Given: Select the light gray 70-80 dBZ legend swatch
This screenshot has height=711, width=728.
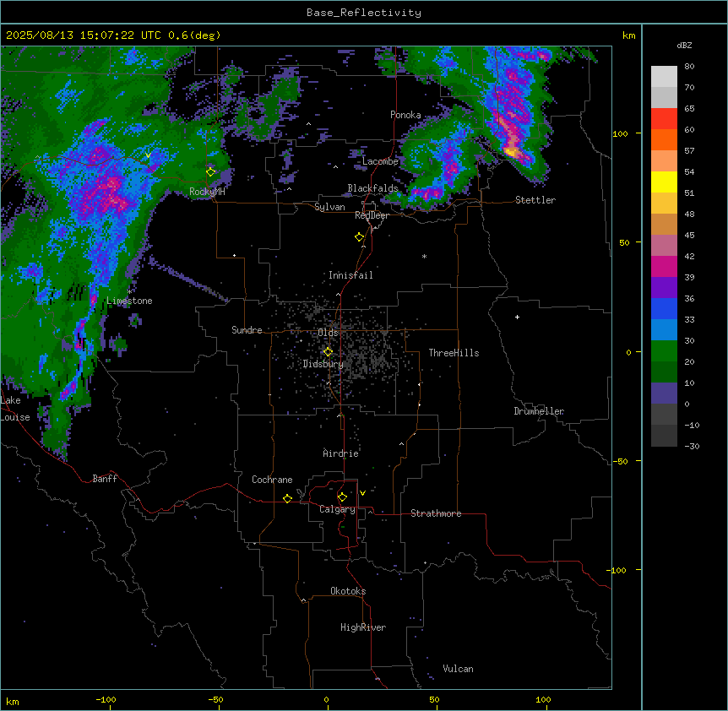Looking at the screenshot, I should 664,76.
